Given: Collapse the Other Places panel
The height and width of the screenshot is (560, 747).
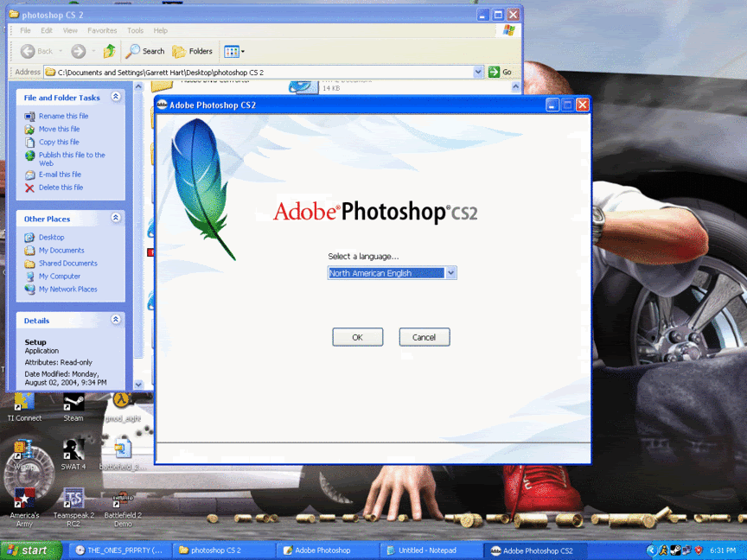Looking at the screenshot, I should (115, 218).
